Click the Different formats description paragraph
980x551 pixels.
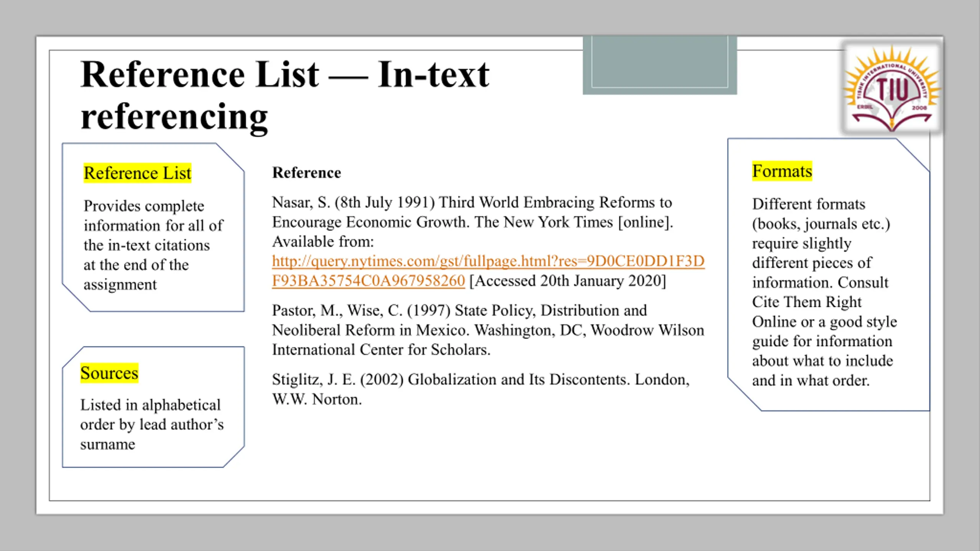click(x=824, y=292)
